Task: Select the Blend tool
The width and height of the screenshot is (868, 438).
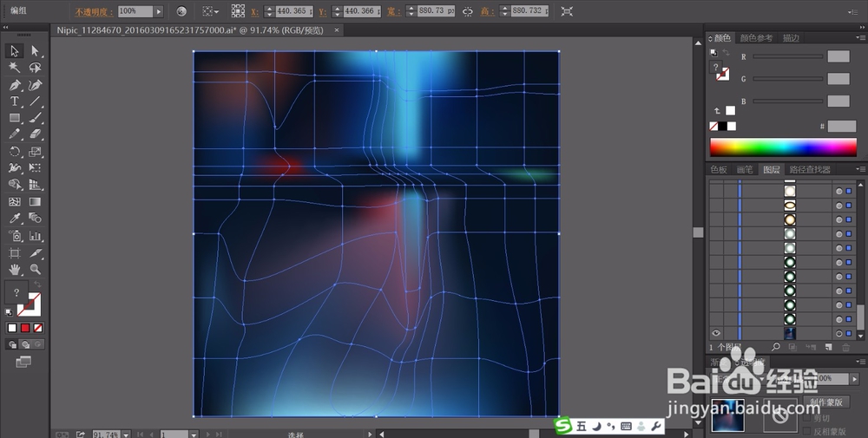Action: point(35,219)
